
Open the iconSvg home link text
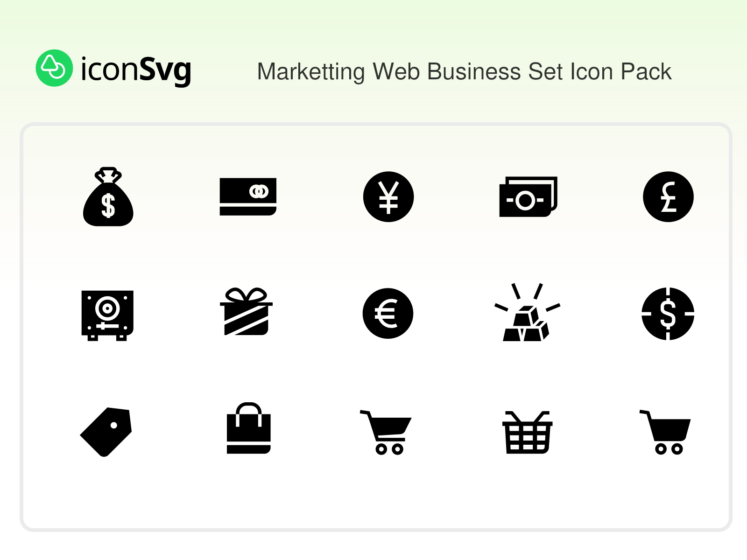(136, 70)
